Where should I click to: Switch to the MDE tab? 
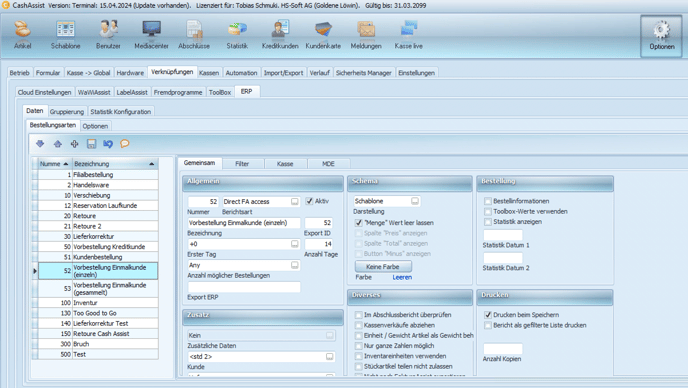328,164
